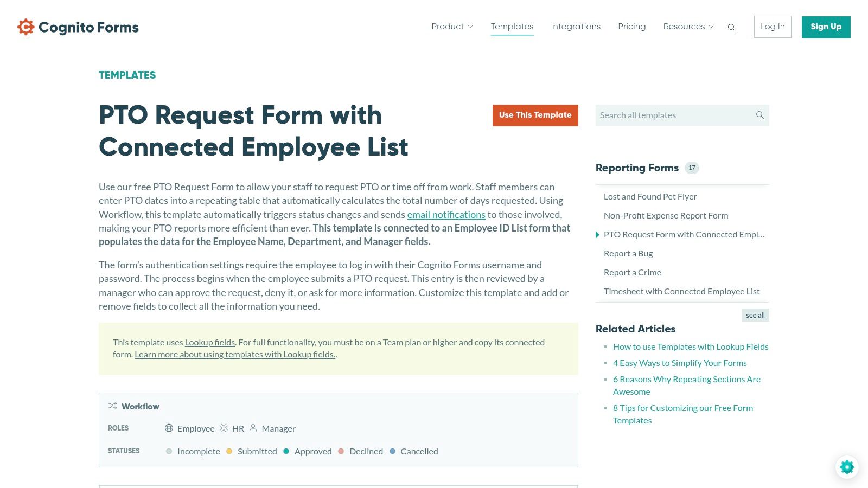Image resolution: width=868 pixels, height=488 pixels.
Task: Expand the Resources dropdown menu
Action: (x=688, y=27)
